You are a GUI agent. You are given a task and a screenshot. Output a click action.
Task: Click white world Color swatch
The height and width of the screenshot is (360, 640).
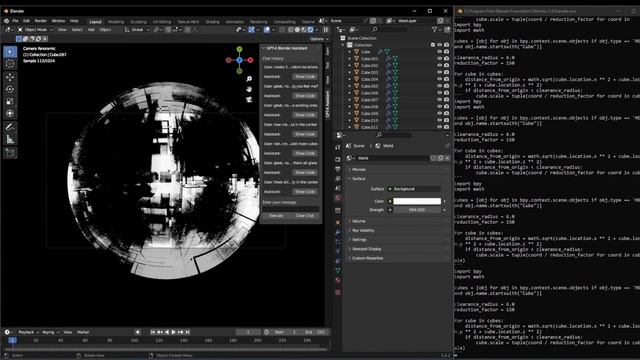click(x=417, y=201)
